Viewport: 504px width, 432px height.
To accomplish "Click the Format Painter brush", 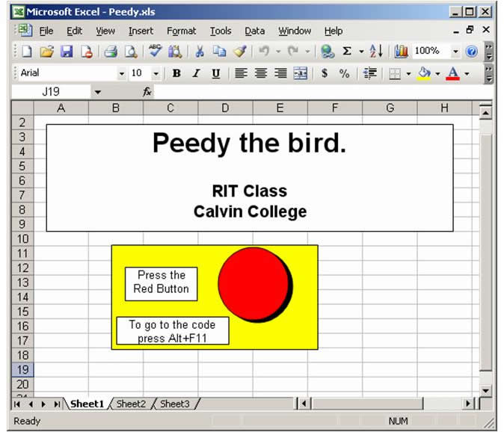I will click(239, 52).
